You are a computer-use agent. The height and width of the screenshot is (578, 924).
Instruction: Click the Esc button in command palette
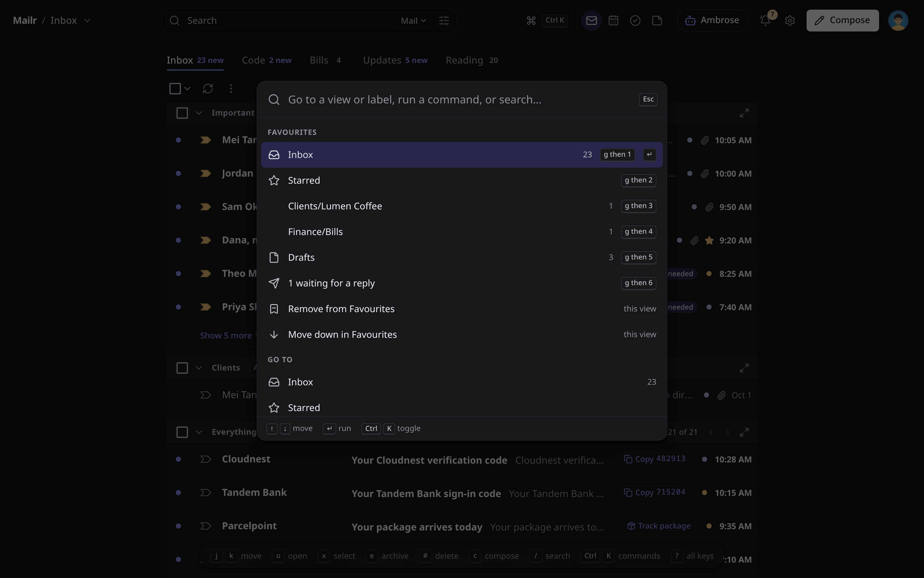(x=648, y=100)
